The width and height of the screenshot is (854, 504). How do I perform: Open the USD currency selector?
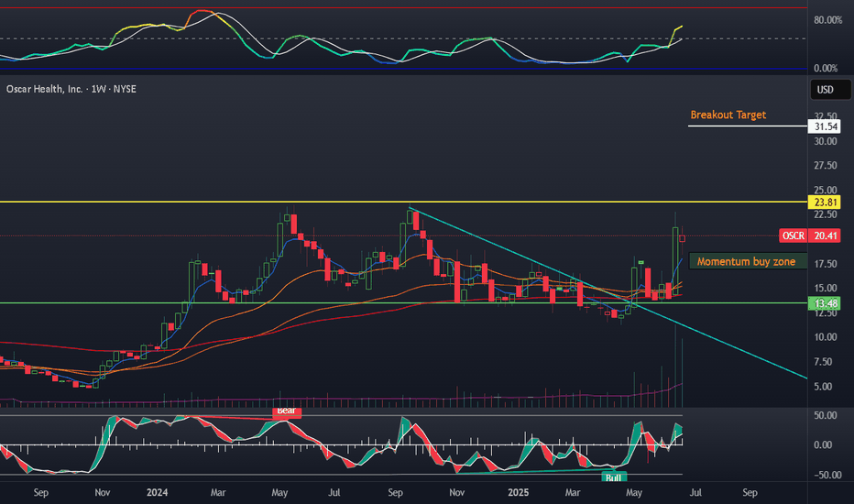tap(830, 90)
